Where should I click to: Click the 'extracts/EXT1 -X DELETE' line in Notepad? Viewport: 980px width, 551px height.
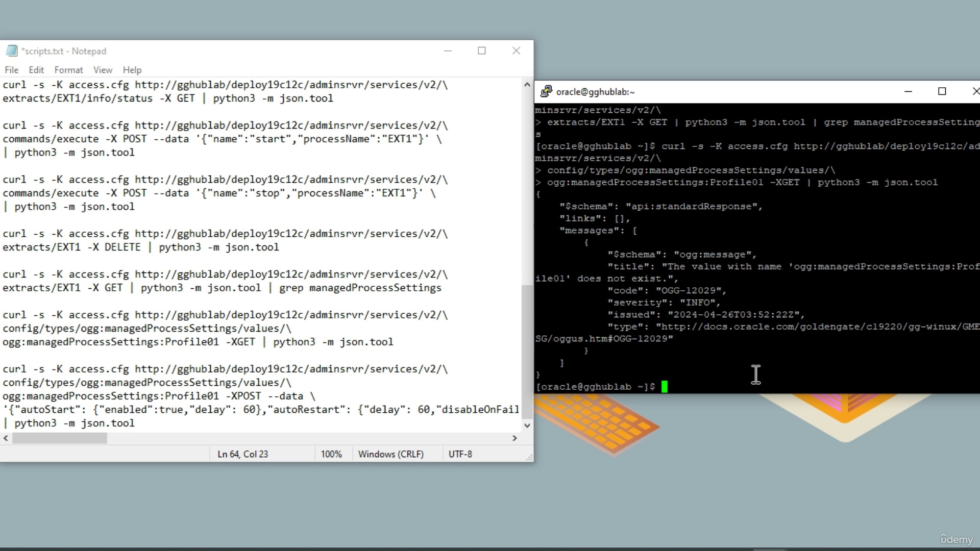click(x=141, y=247)
